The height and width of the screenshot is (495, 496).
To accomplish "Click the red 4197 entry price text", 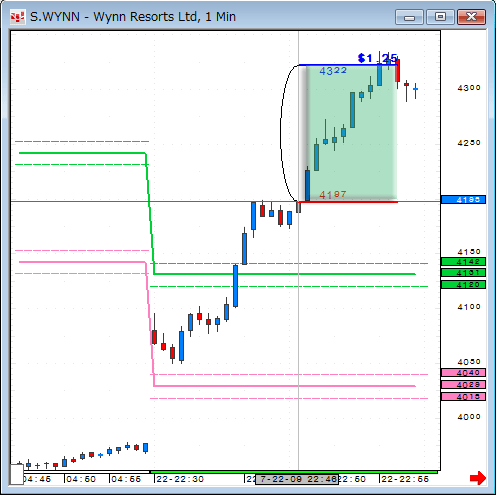I will point(333,194).
